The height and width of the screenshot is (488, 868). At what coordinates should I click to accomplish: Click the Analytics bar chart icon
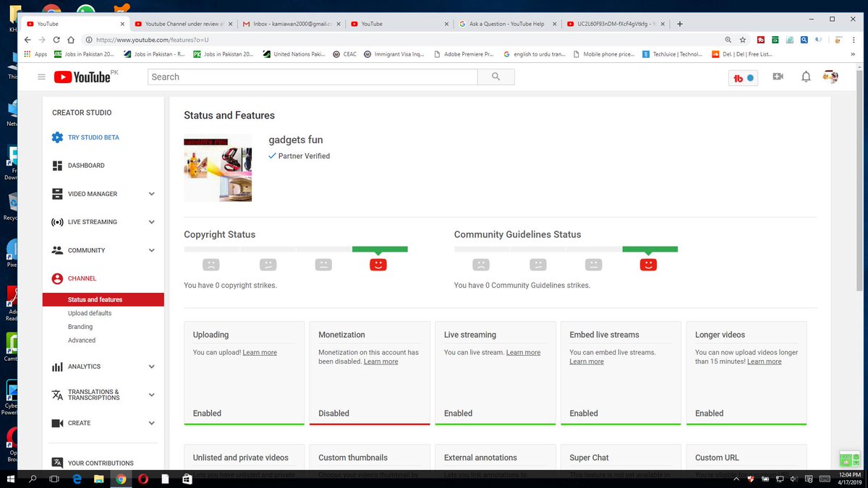pos(57,367)
